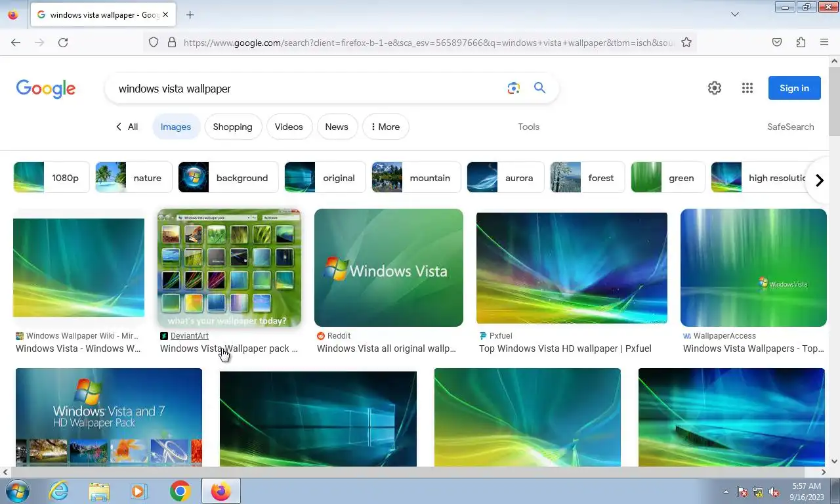Filter by mountain chip
Screen dimensions: 840x504
[416, 178]
